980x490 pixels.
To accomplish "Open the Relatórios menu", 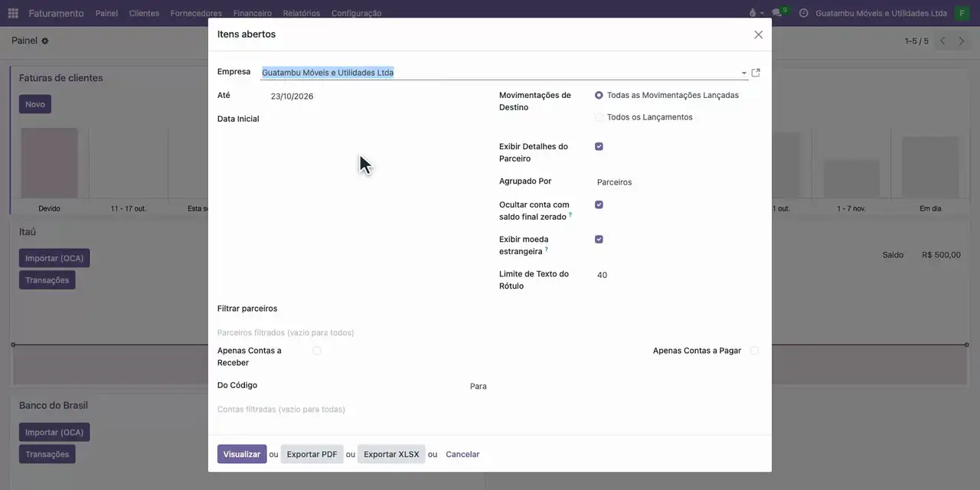I will tap(302, 13).
